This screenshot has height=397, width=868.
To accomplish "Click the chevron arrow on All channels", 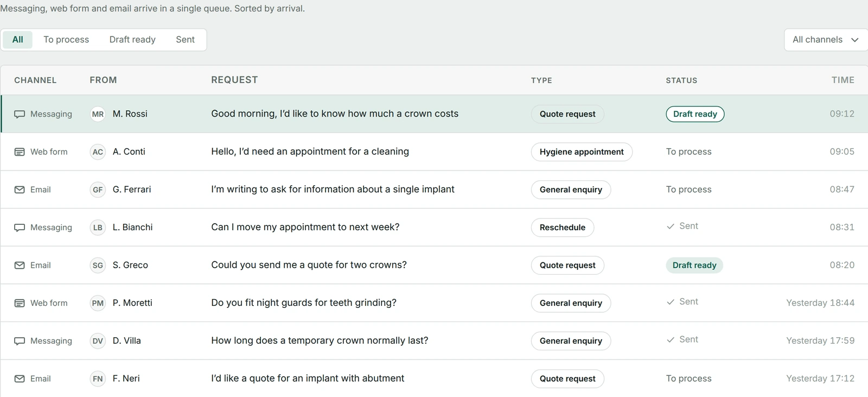I will 855,40.
